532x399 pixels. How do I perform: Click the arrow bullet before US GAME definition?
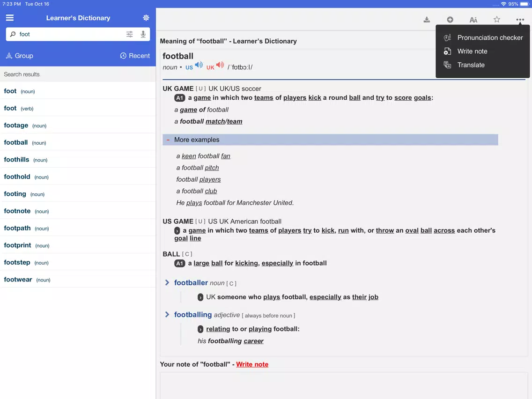[177, 231]
